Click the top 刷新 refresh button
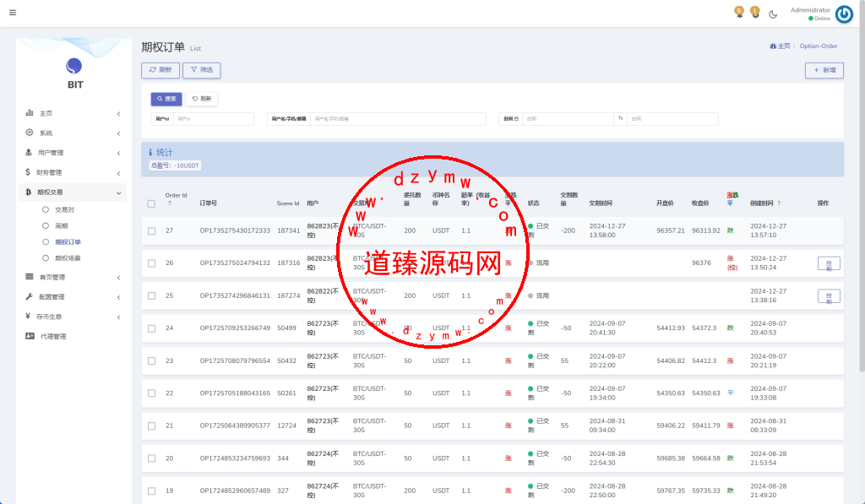Image resolution: width=865 pixels, height=504 pixels. pyautogui.click(x=160, y=70)
